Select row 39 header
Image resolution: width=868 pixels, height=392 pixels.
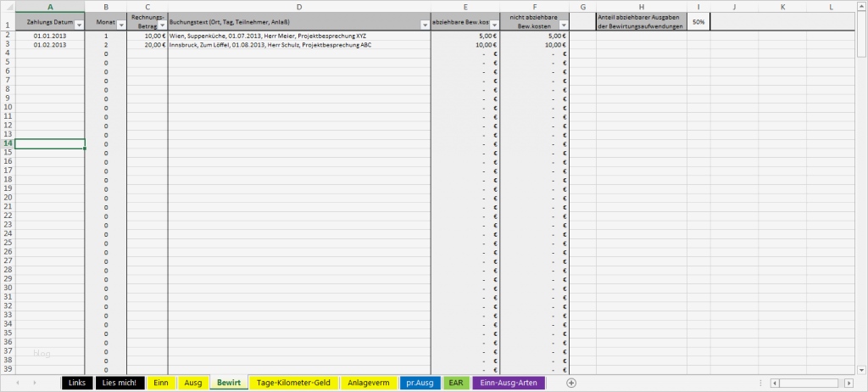(x=7, y=369)
